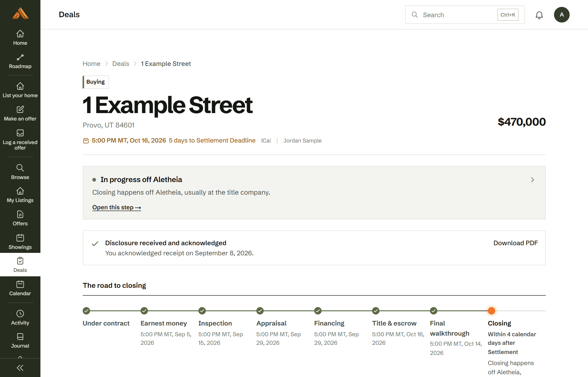The width and height of the screenshot is (588, 377).
Task: Focus the Search field
Action: 465,15
